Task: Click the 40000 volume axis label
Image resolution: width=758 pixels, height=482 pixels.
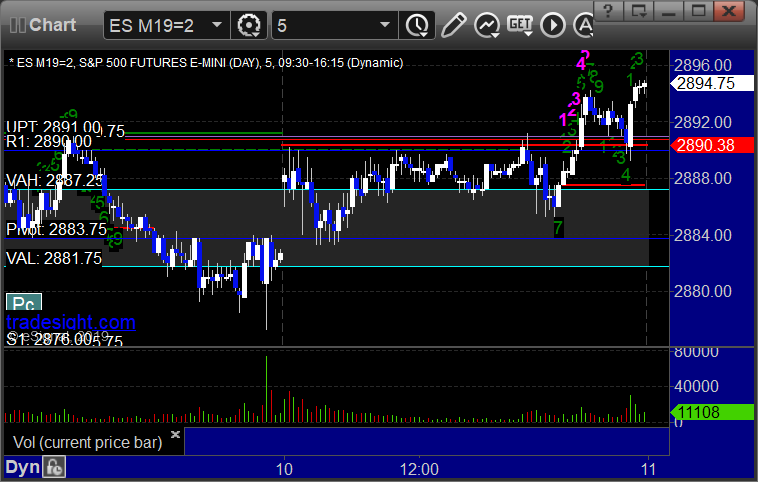Action: click(696, 386)
